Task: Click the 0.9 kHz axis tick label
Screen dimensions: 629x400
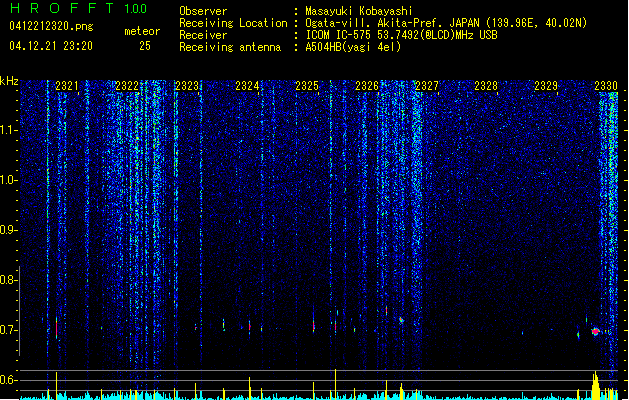Action: point(8,230)
